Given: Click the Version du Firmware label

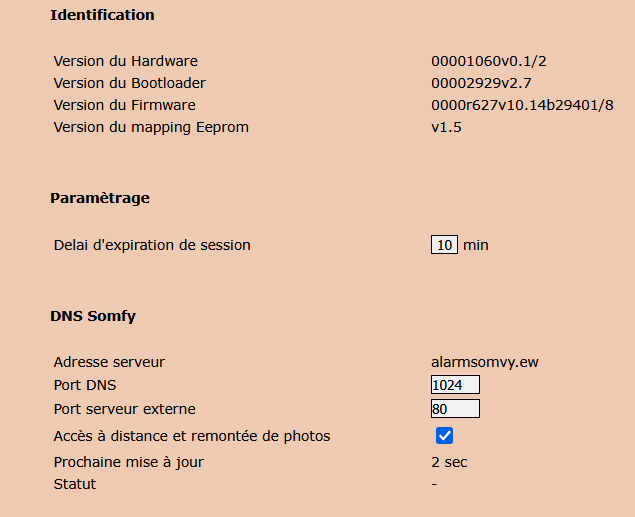Looking at the screenshot, I should (125, 105).
